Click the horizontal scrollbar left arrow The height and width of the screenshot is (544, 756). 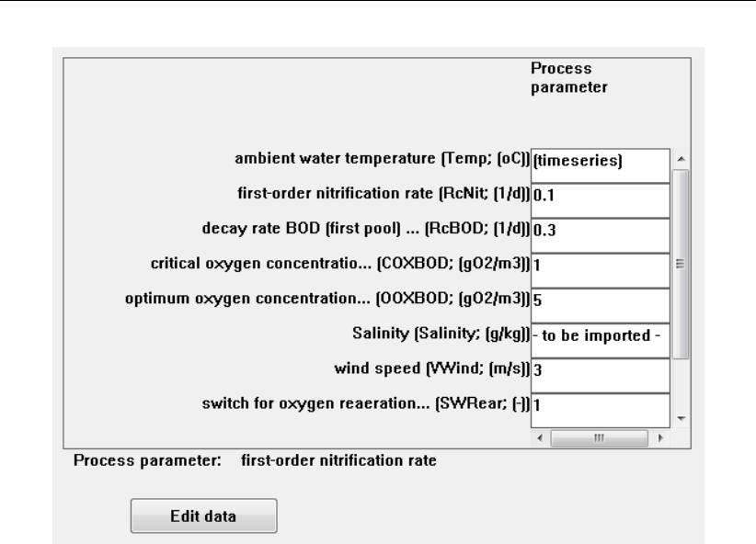coord(540,437)
